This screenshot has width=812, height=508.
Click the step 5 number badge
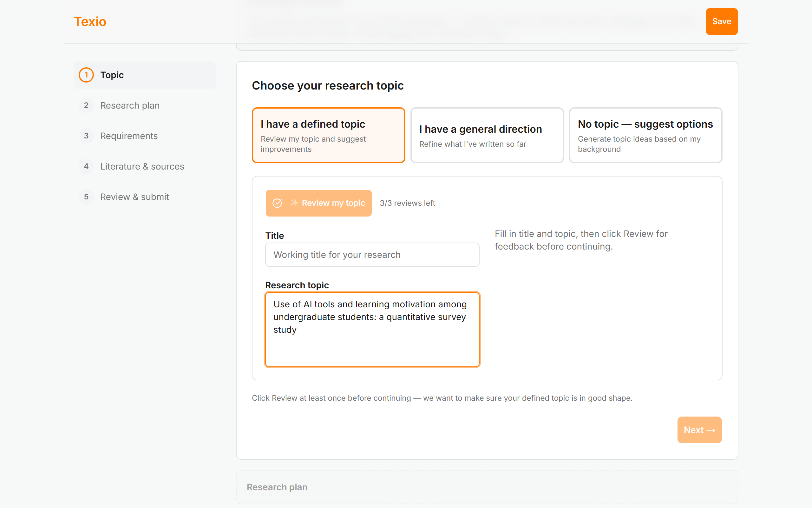point(86,197)
